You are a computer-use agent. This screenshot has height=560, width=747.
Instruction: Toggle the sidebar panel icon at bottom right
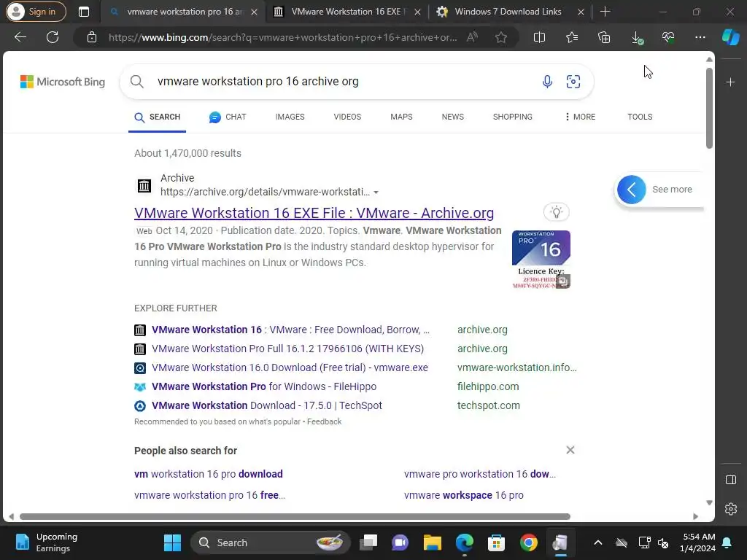coord(731,480)
